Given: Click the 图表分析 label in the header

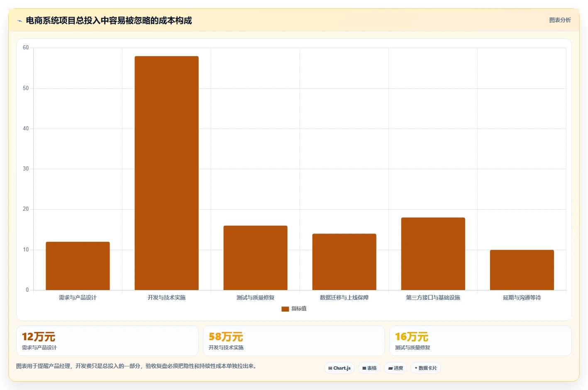Looking at the screenshot, I should click(x=560, y=20).
